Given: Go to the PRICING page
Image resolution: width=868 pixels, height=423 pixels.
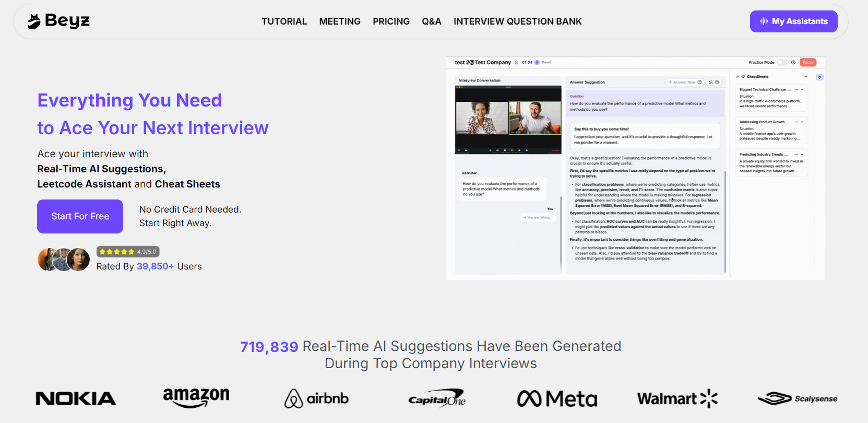Looking at the screenshot, I should click(391, 21).
